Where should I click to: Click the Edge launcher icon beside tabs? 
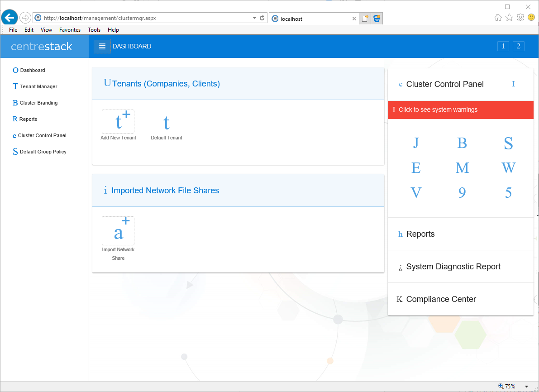click(377, 19)
